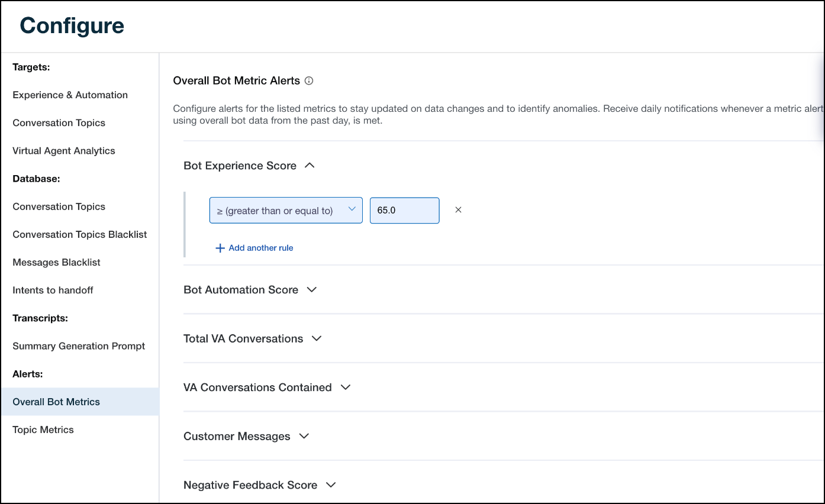Screen dimensions: 825x504
Task: Select Conversation Topics under Targets
Action: click(x=59, y=123)
